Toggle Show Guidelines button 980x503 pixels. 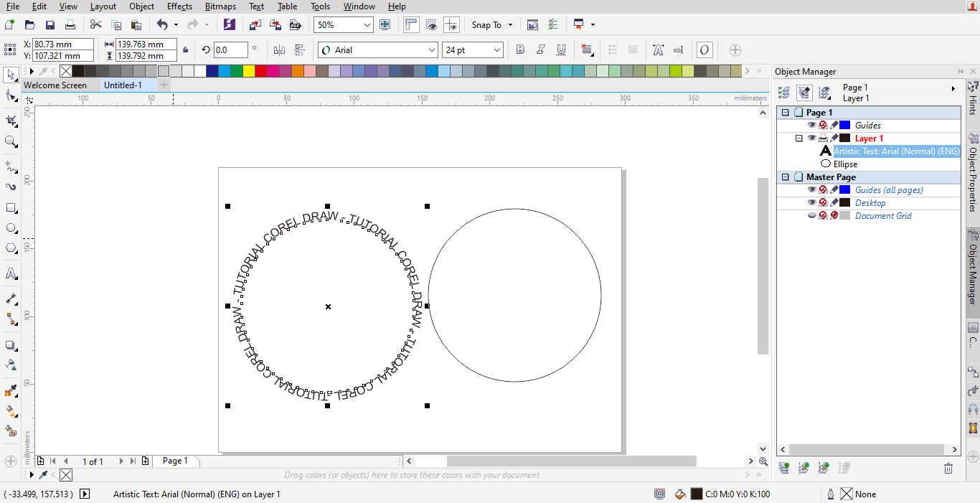point(451,24)
